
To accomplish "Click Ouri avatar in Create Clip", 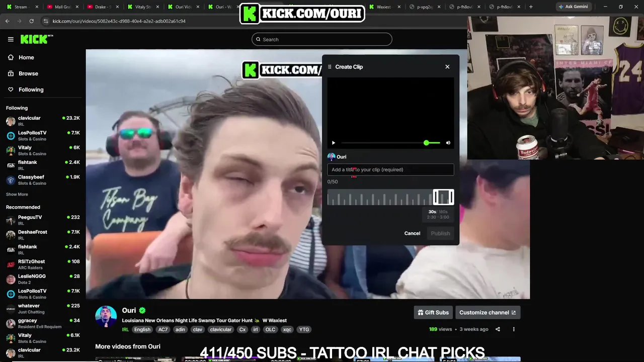I will pos(331,157).
